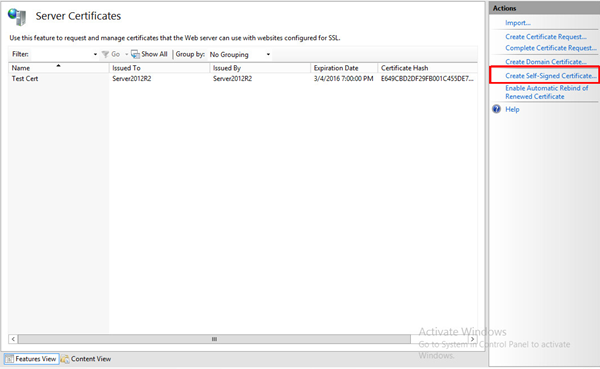600x369 pixels.
Task: Click Issued To cell Server2012R2
Action: tap(132, 79)
